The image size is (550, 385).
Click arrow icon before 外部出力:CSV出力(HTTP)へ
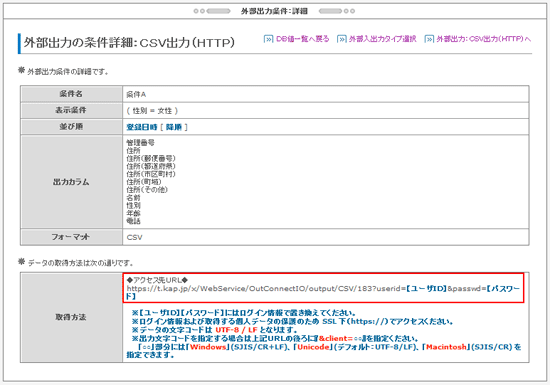coord(429,39)
